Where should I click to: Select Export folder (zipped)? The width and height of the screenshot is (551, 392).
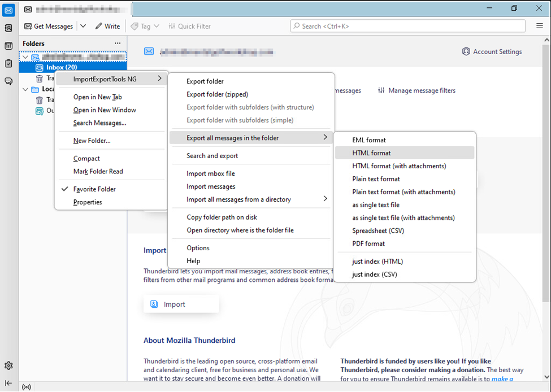[250, 94]
